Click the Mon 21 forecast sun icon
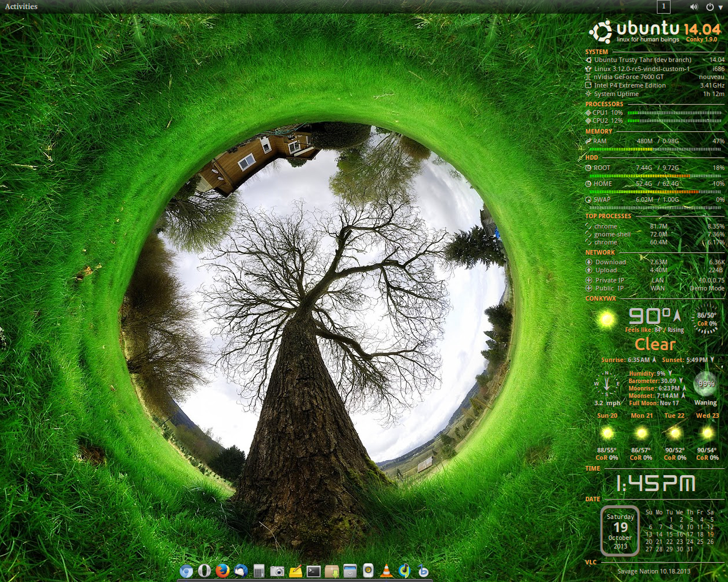 point(642,434)
